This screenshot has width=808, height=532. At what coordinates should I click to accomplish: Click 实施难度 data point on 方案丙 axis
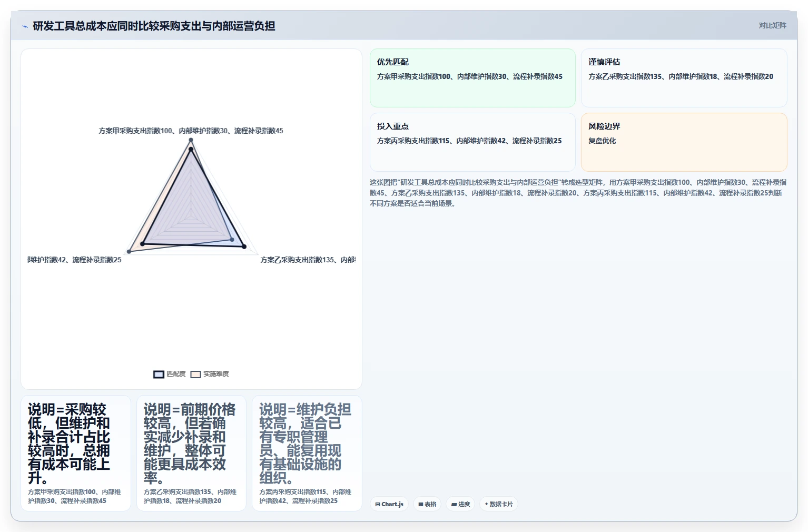(129, 251)
